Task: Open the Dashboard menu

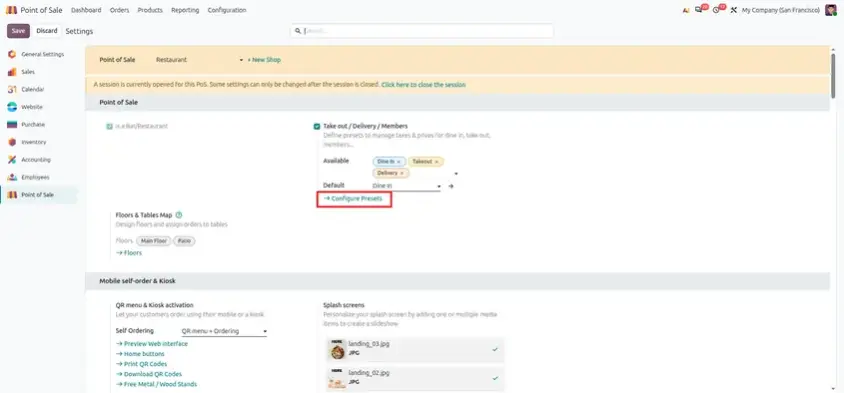Action: [x=86, y=10]
